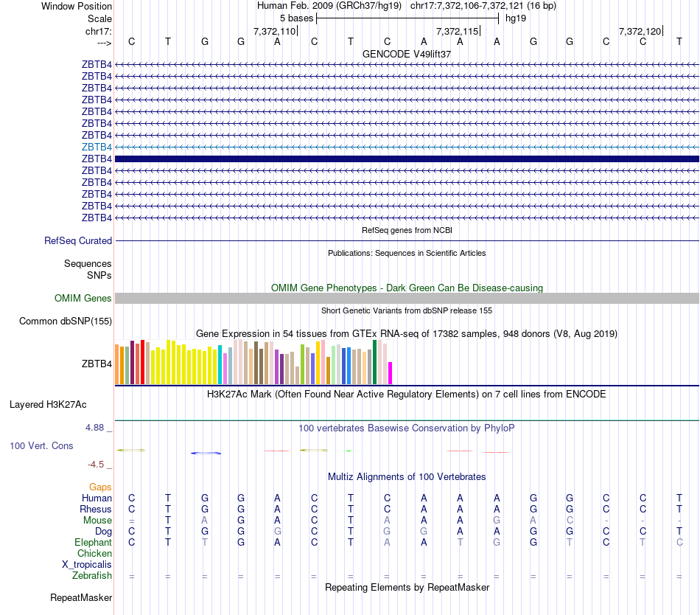This screenshot has width=700, height=615.
Task: Open the OMIM Genes track label
Action: 83,299
